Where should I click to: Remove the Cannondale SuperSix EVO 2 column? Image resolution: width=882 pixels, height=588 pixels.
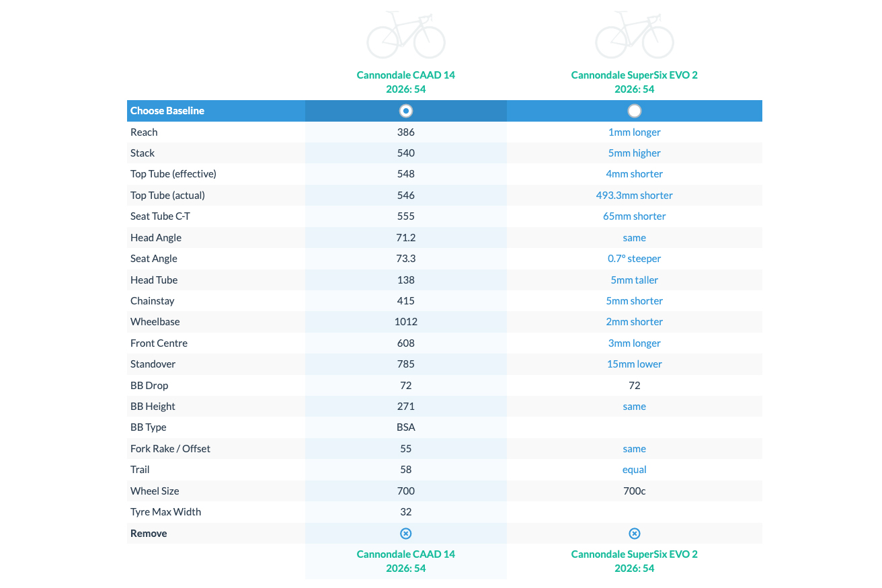pyautogui.click(x=635, y=533)
